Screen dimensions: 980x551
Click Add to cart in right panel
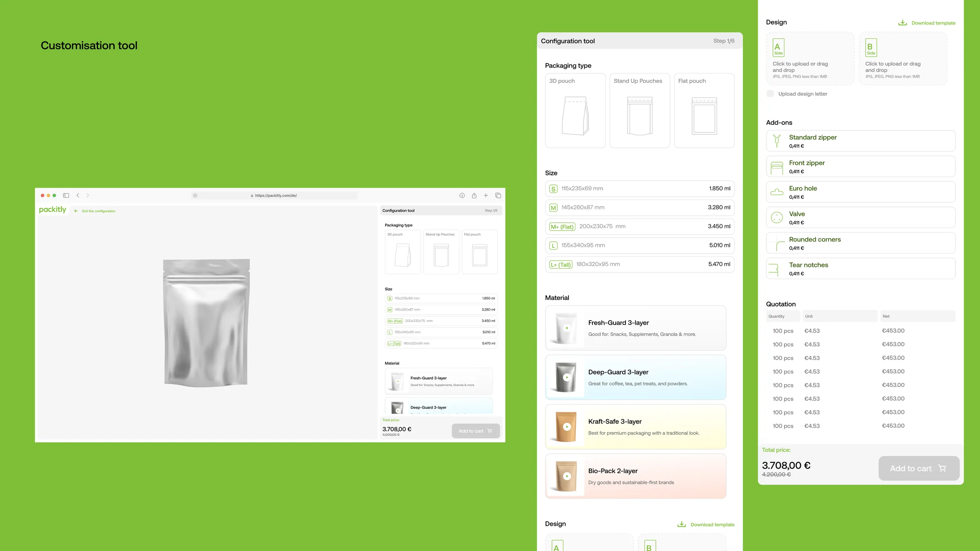(919, 469)
